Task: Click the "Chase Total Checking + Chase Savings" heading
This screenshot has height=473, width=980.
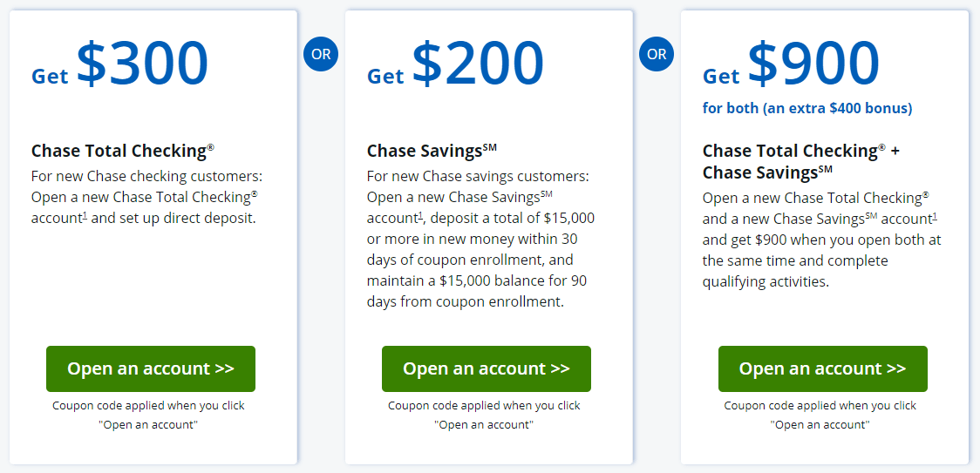Action: tap(800, 161)
